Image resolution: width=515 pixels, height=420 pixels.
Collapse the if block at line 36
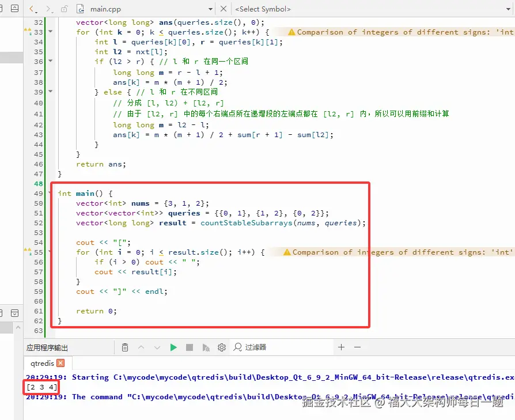tap(51, 60)
